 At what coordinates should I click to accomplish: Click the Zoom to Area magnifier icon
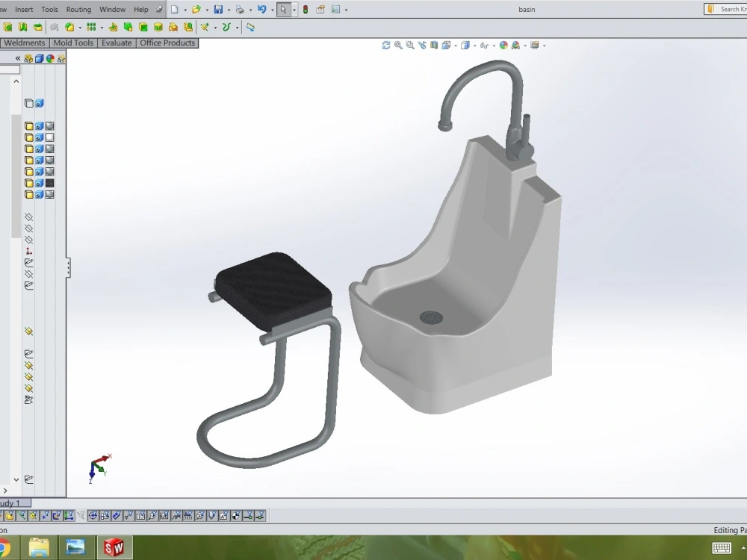pyautogui.click(x=409, y=46)
